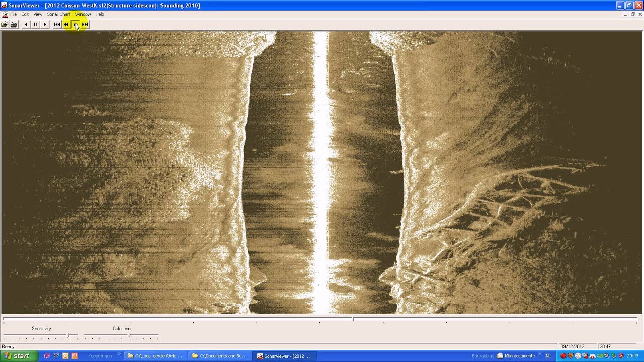Jump to the end of sonar log
This screenshot has height=362, width=644.
(85, 24)
